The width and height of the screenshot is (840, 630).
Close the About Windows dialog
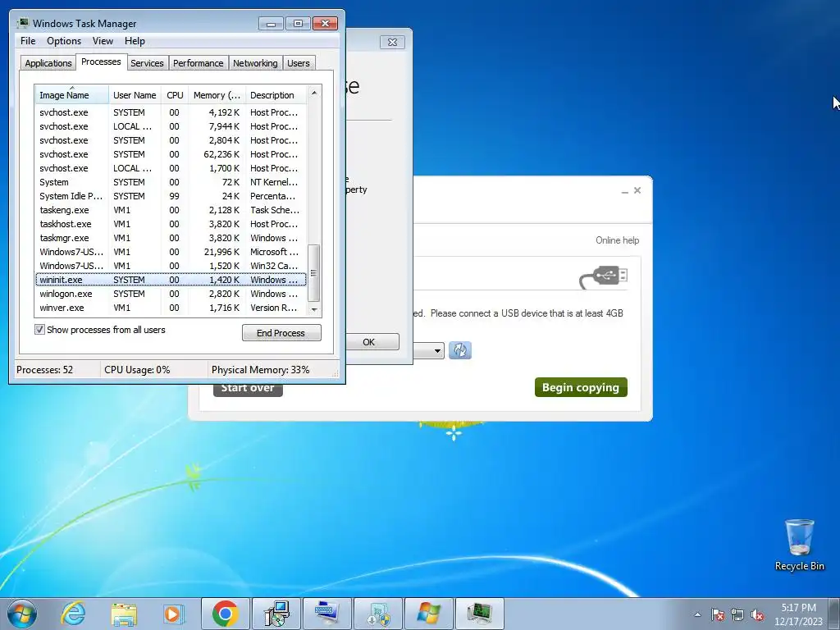pyautogui.click(x=392, y=43)
